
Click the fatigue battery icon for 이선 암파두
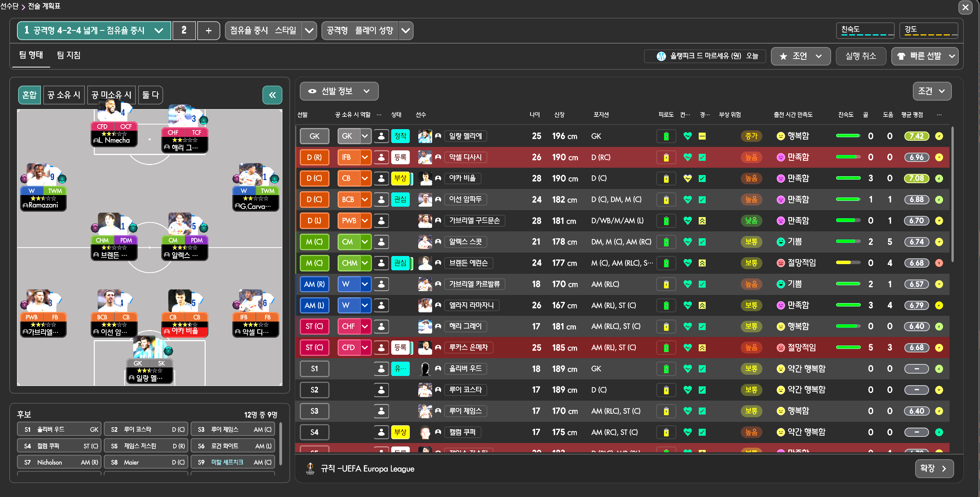click(666, 200)
